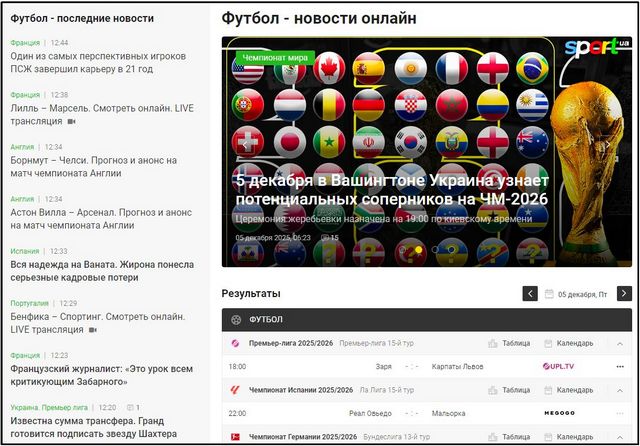
Task: Click the Англия category tag above Борнмут – Челси
Action: pos(22,147)
